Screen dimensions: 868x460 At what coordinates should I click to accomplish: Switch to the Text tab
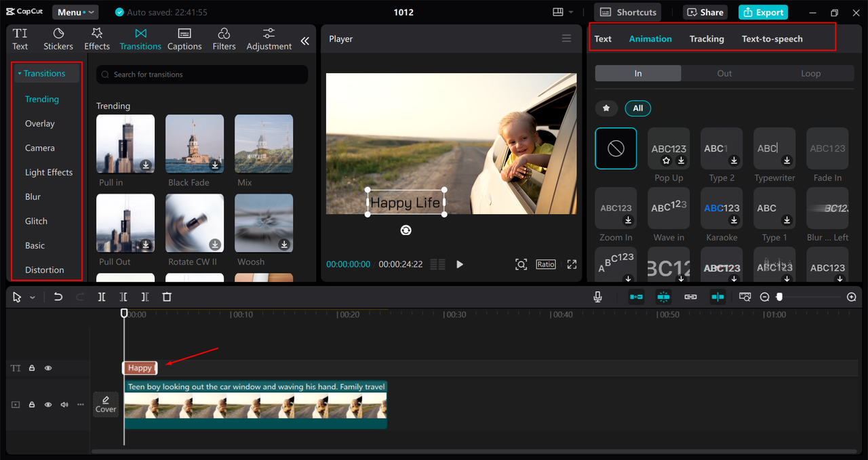point(603,39)
